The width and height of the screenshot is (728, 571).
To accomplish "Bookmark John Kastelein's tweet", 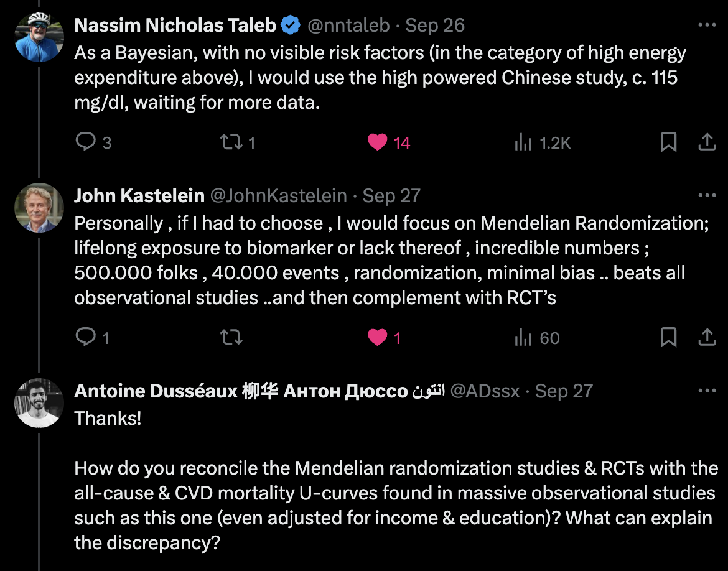I will tap(668, 337).
